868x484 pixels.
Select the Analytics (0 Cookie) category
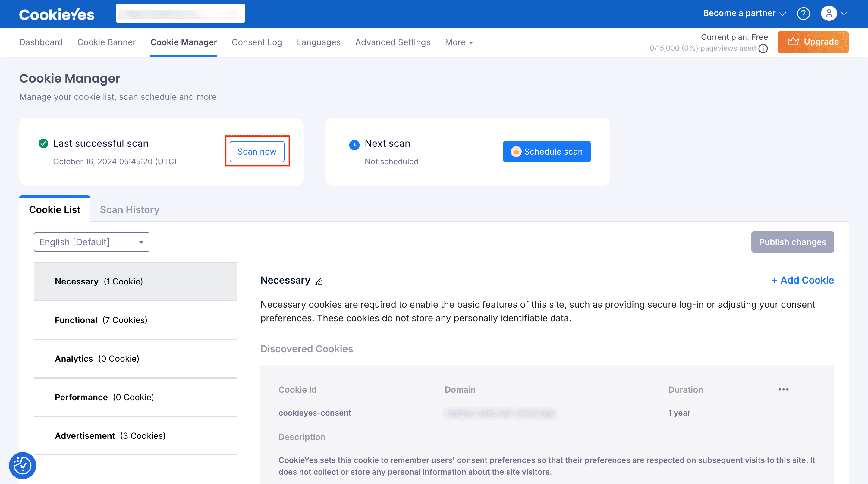pyautogui.click(x=136, y=359)
